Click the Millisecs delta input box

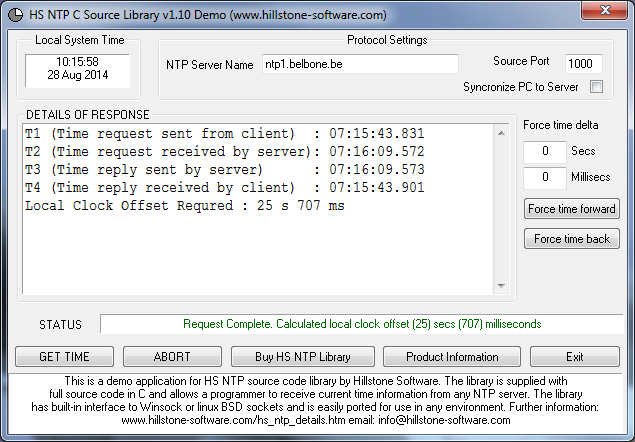click(545, 177)
